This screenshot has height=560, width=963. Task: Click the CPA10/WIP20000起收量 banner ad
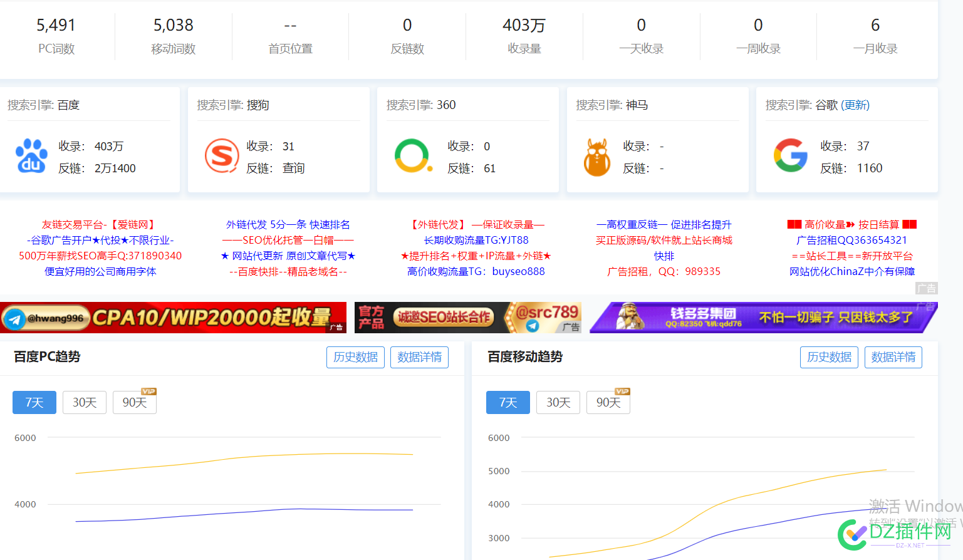tap(173, 318)
